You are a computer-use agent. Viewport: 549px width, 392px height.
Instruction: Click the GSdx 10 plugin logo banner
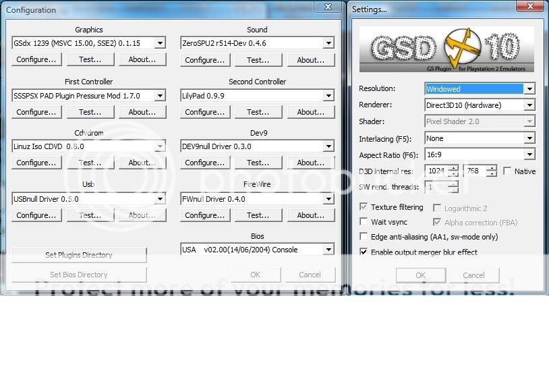(x=446, y=49)
